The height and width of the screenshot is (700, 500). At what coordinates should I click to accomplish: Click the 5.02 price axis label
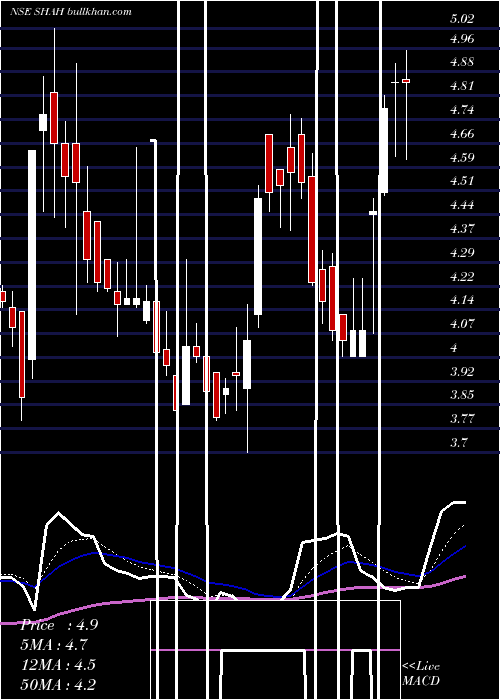coord(462,19)
